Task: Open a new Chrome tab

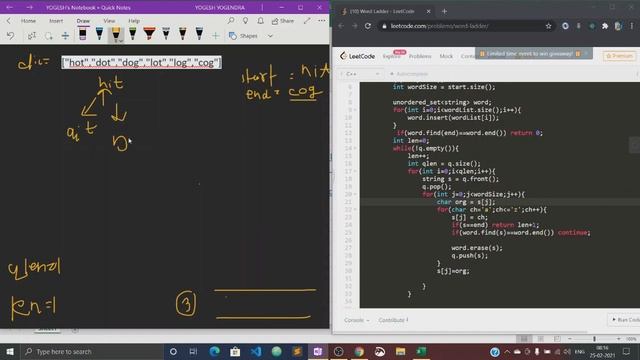Action: 444,11
